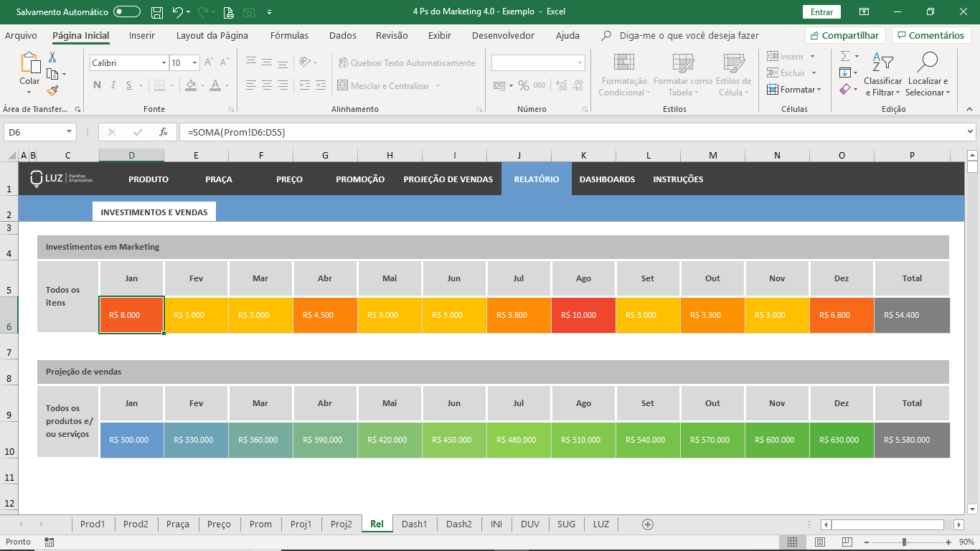Click the percent style icon

524,85
